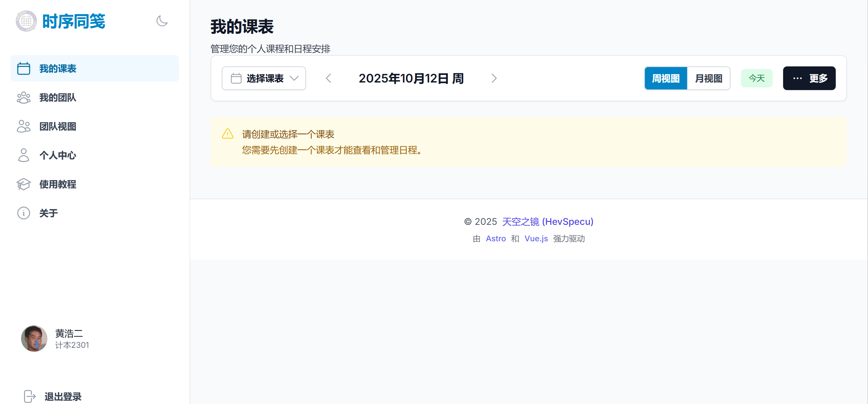
Task: Go to next week with right chevron
Action: click(x=494, y=78)
